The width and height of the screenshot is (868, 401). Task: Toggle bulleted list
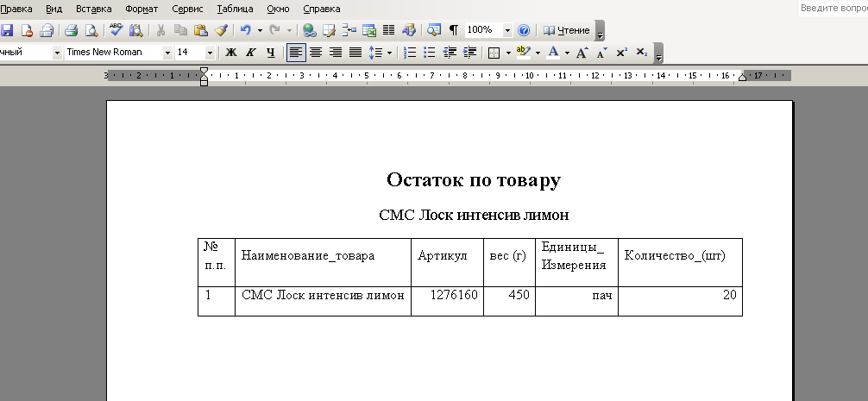430,53
